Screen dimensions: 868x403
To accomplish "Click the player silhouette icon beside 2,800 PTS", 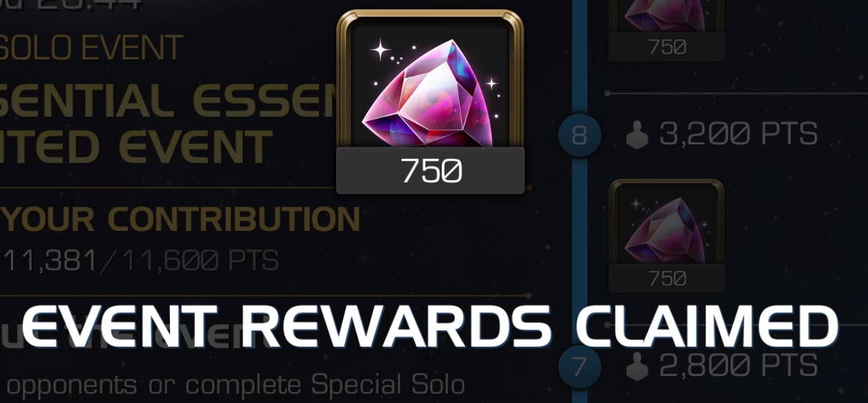I will (x=637, y=366).
